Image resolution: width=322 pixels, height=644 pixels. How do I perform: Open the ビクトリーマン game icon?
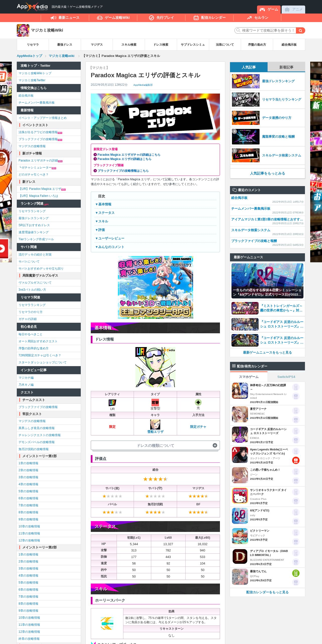click(240, 536)
